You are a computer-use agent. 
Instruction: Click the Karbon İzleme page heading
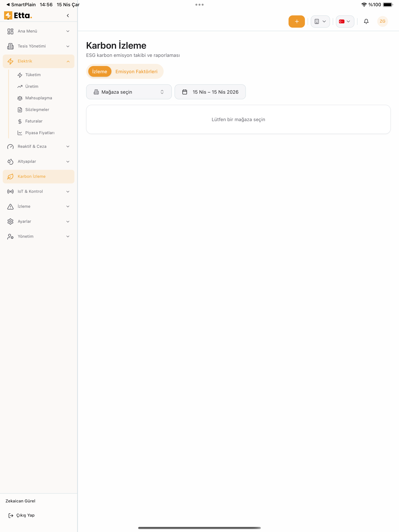116,45
